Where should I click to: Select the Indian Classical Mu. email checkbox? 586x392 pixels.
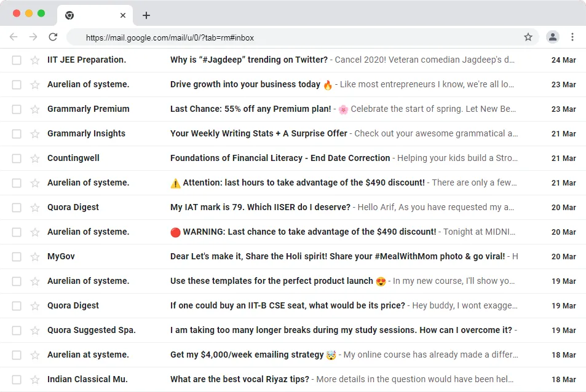point(17,380)
